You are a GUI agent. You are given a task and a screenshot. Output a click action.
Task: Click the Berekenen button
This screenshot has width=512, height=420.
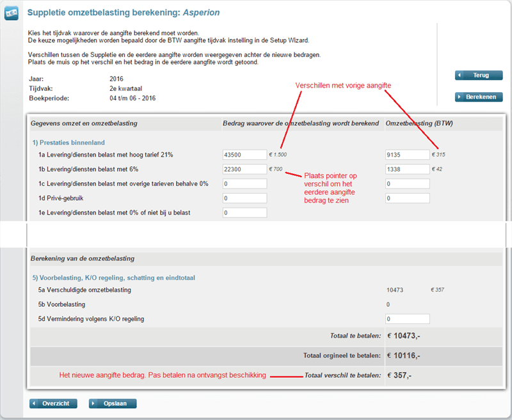tap(479, 97)
